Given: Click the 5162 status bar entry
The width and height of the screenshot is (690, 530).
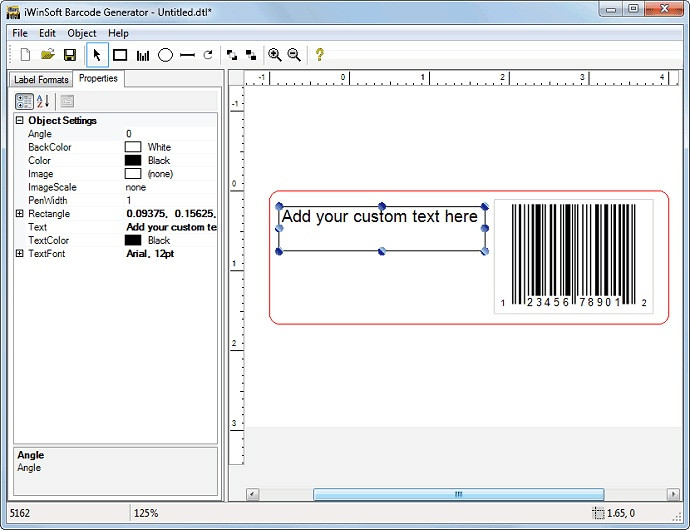Looking at the screenshot, I should coord(20,513).
